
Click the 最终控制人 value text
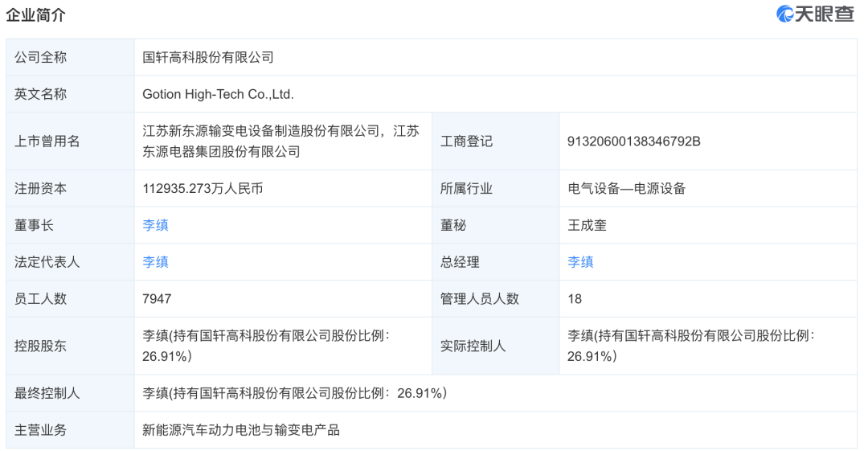tap(294, 393)
